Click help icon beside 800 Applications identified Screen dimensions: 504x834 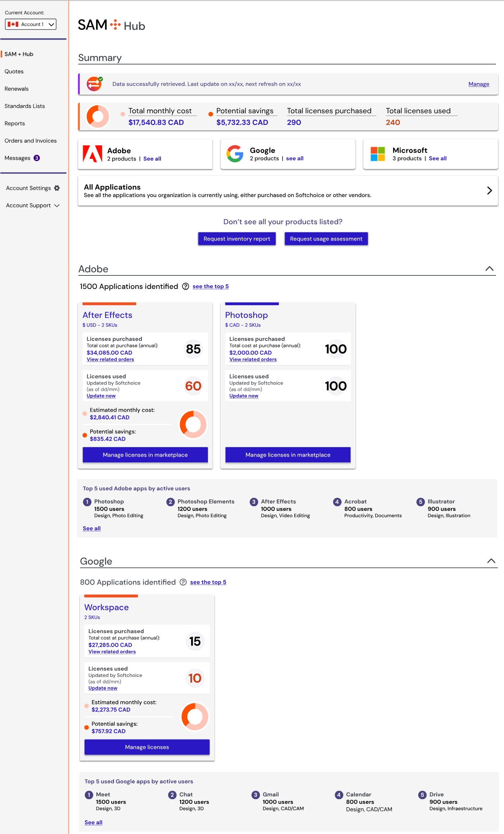point(183,582)
